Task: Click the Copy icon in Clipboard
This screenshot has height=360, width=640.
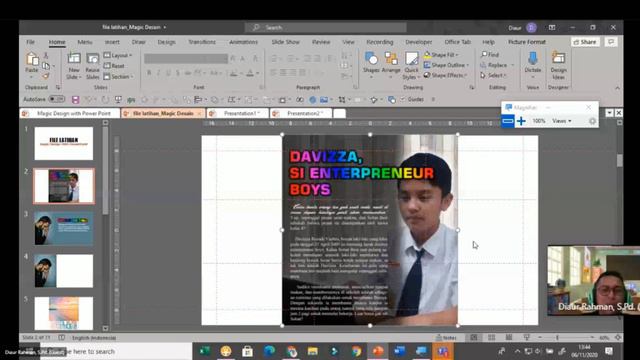Action: [x=46, y=66]
